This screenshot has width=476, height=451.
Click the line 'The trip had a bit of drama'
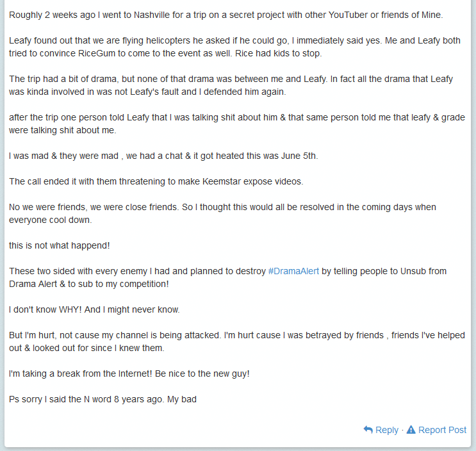(x=231, y=79)
